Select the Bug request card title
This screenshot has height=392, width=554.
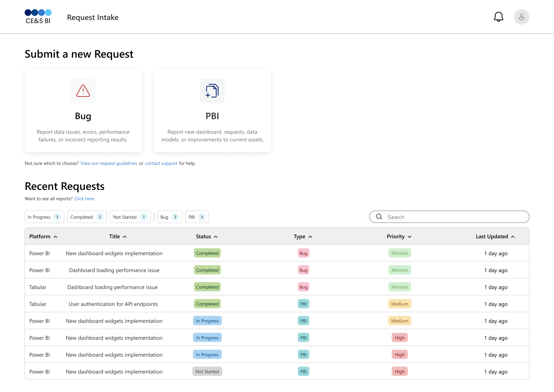tap(83, 116)
